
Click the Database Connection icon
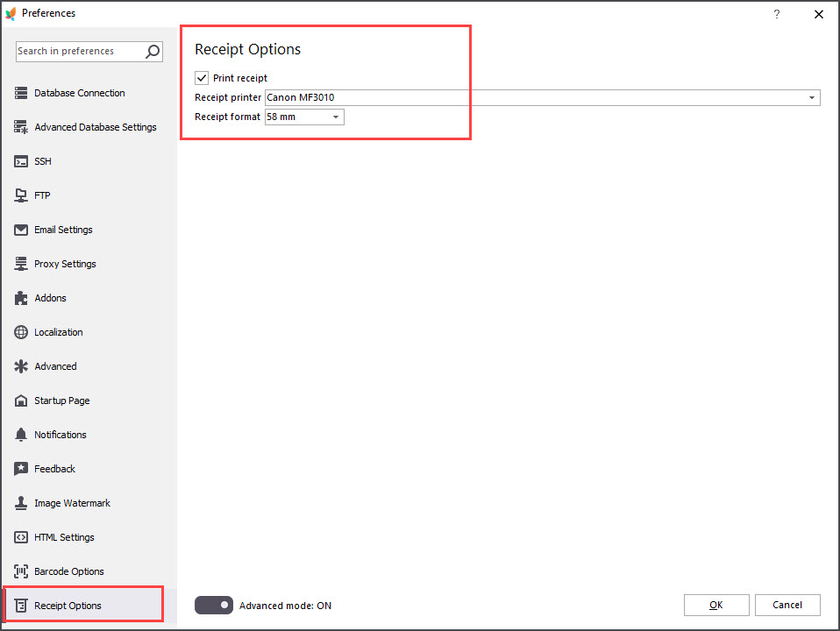[x=21, y=93]
